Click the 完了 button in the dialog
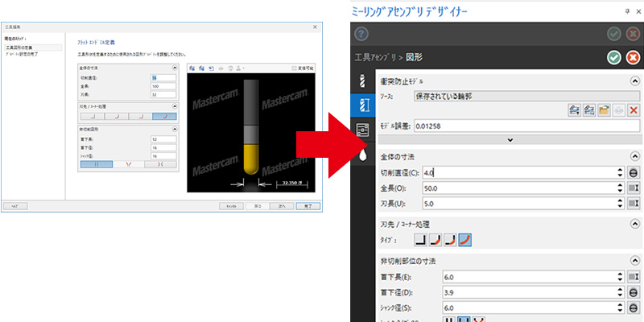The width and height of the screenshot is (644, 322). coord(307,206)
